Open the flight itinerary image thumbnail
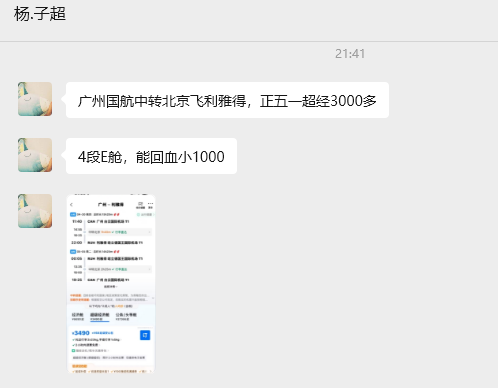 click(111, 283)
